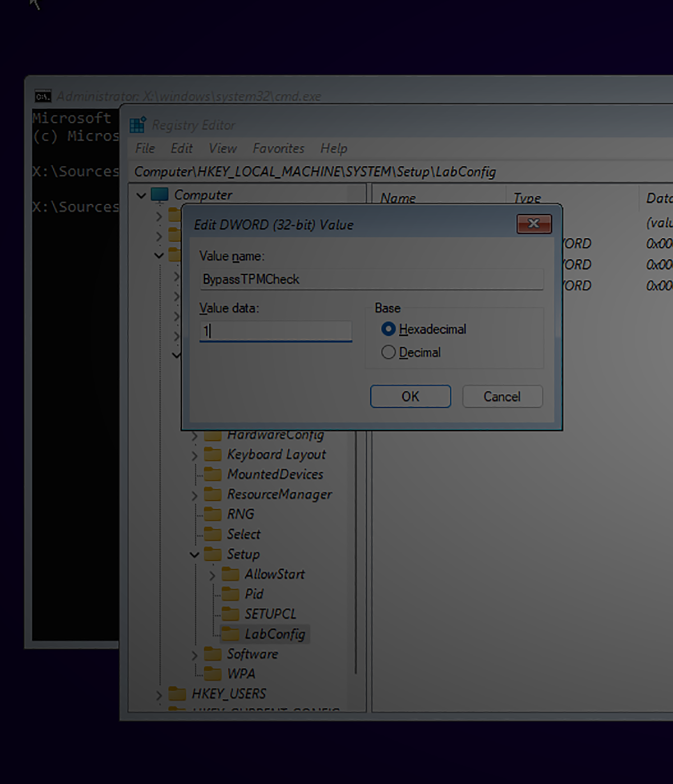
Task: Expand the ResourceManager tree node
Action: pos(194,494)
